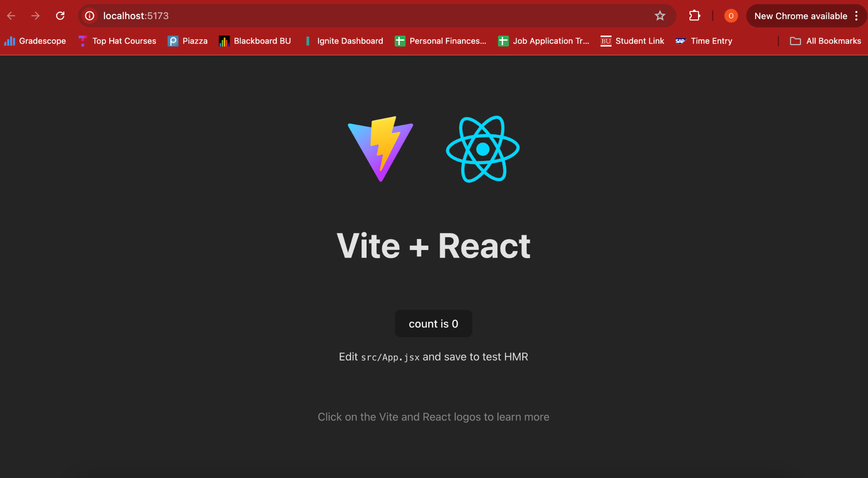Click the site information icon in address bar
This screenshot has width=868, height=478.
coord(89,16)
